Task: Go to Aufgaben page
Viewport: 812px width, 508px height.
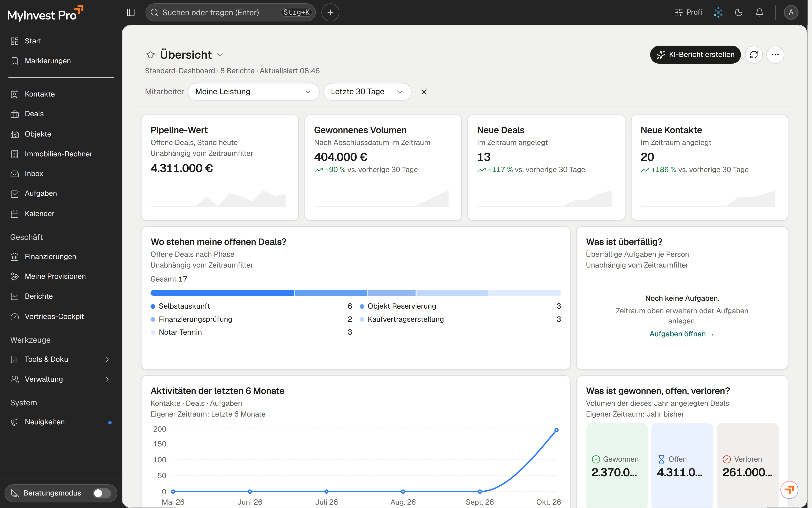Action: [61, 193]
